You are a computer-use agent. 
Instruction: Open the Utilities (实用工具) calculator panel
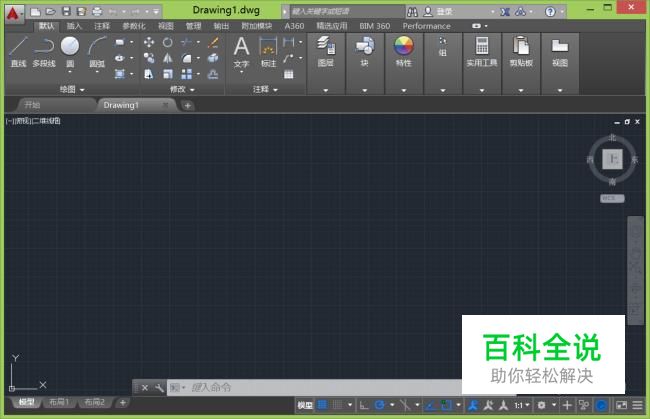482,50
